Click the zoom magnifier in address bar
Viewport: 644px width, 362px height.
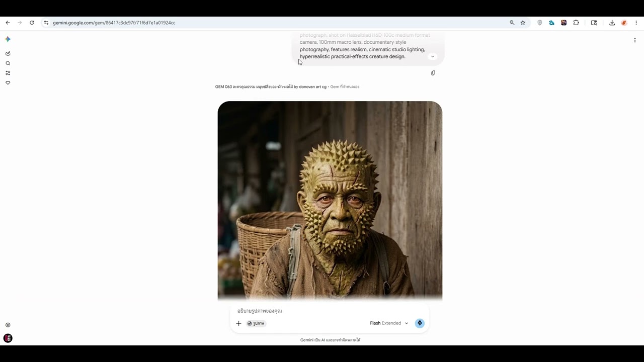coord(512,23)
